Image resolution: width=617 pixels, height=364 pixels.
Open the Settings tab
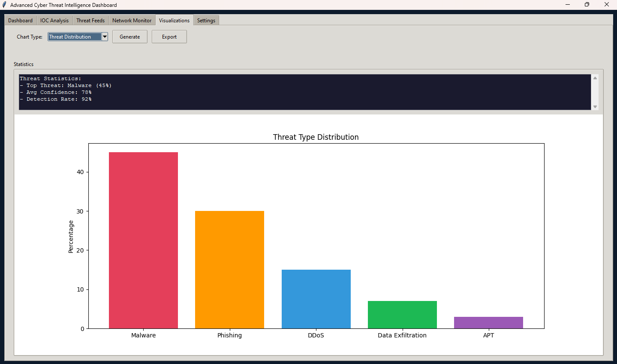click(206, 21)
